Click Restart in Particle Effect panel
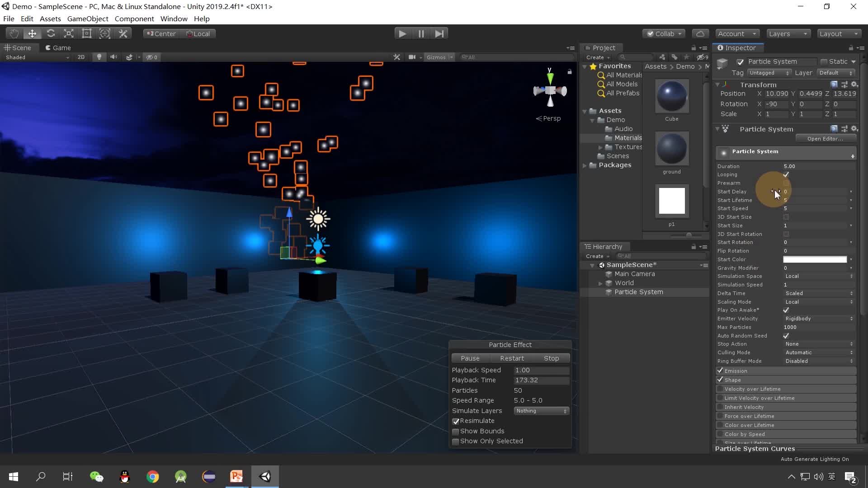This screenshot has width=868, height=488. (x=512, y=358)
